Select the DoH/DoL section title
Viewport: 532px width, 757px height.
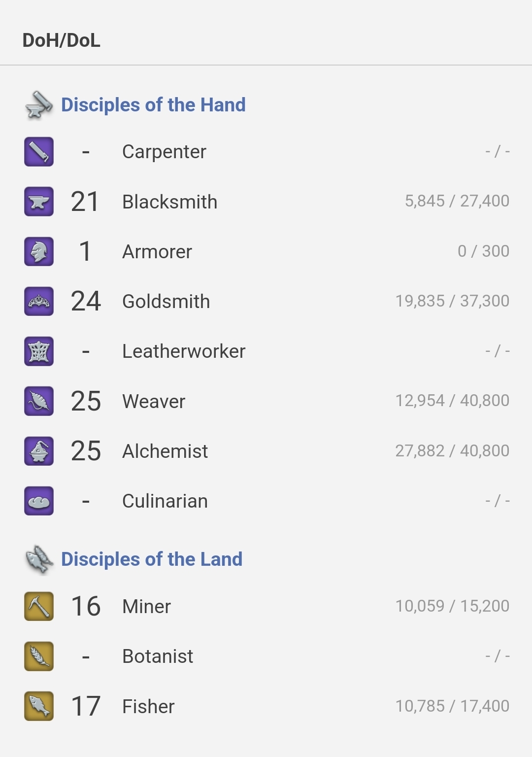tap(62, 40)
